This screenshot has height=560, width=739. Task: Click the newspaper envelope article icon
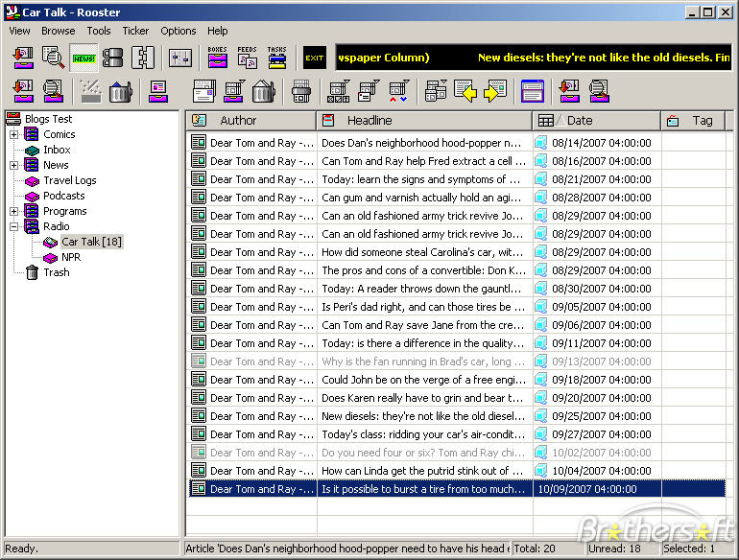(x=204, y=91)
